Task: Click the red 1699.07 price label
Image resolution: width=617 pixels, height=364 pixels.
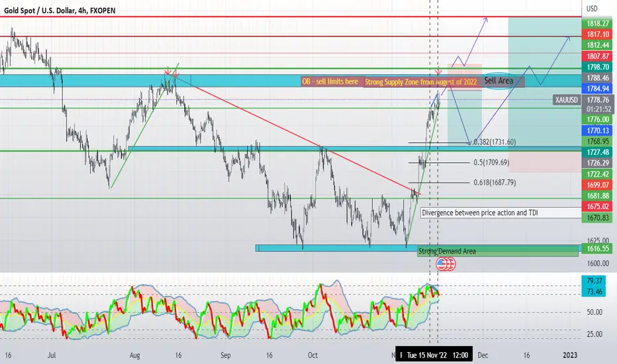Action: coord(598,185)
